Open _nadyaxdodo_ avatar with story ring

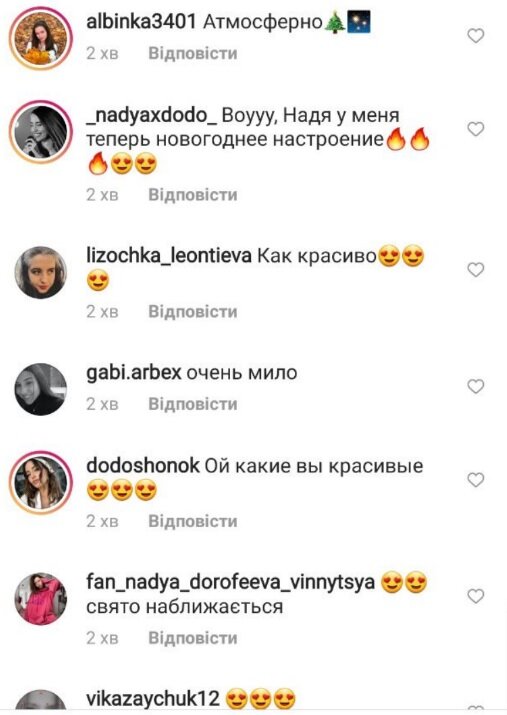pyautogui.click(x=41, y=132)
